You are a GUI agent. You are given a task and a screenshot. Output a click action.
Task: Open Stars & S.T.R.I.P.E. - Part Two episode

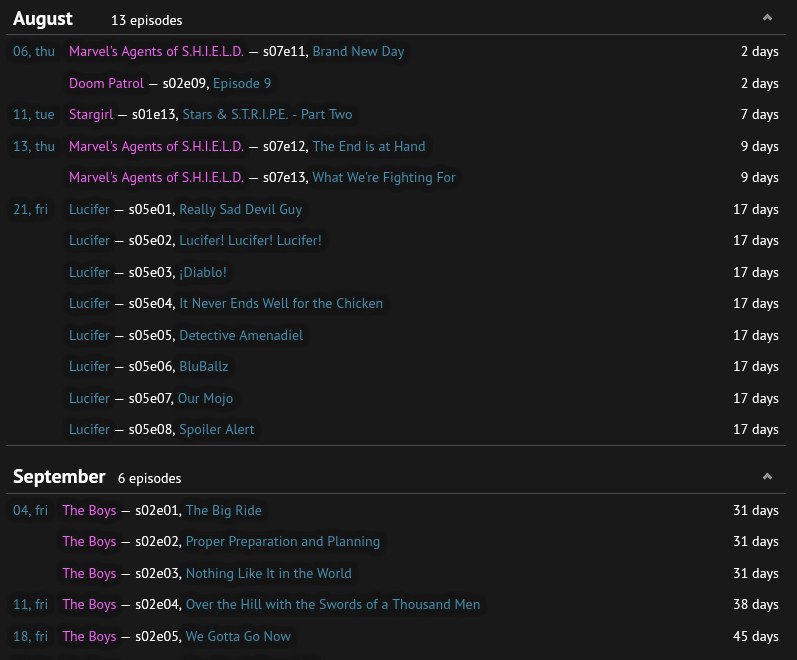pyautogui.click(x=267, y=114)
